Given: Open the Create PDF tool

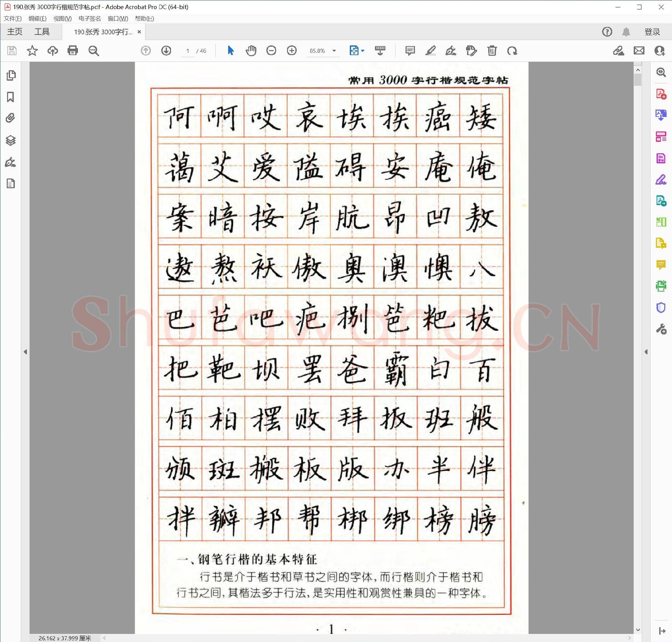Looking at the screenshot, I should [661, 94].
